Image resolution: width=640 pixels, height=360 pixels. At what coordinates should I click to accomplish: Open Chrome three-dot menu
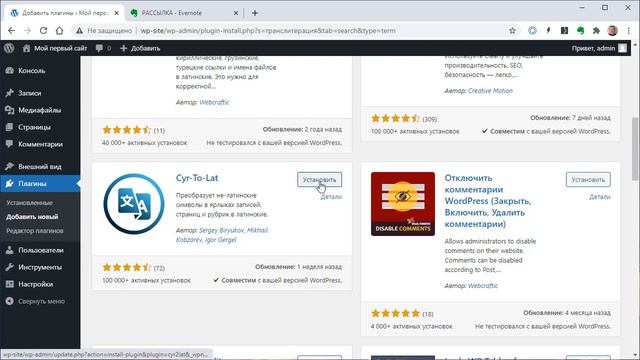coord(628,31)
